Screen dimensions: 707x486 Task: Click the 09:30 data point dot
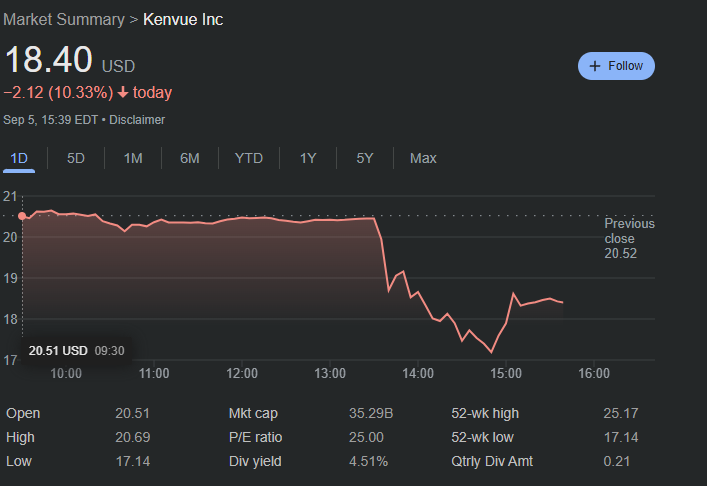(x=22, y=216)
